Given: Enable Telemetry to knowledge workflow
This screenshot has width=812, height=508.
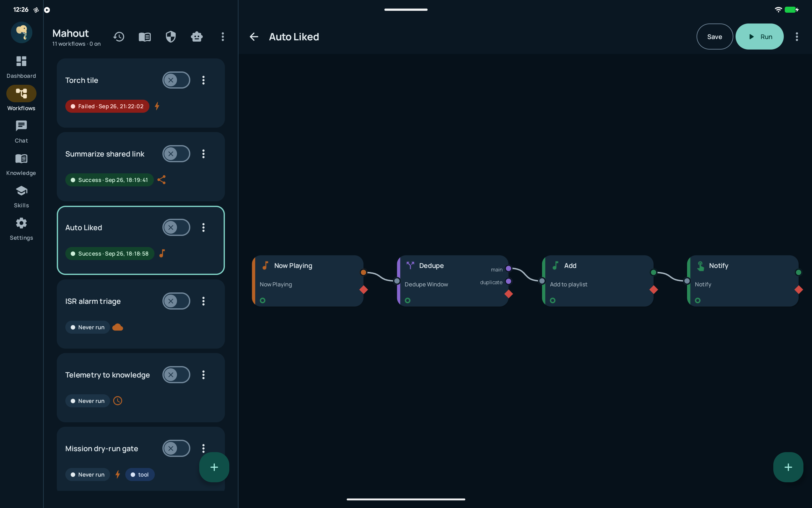Looking at the screenshot, I should 176,374.
